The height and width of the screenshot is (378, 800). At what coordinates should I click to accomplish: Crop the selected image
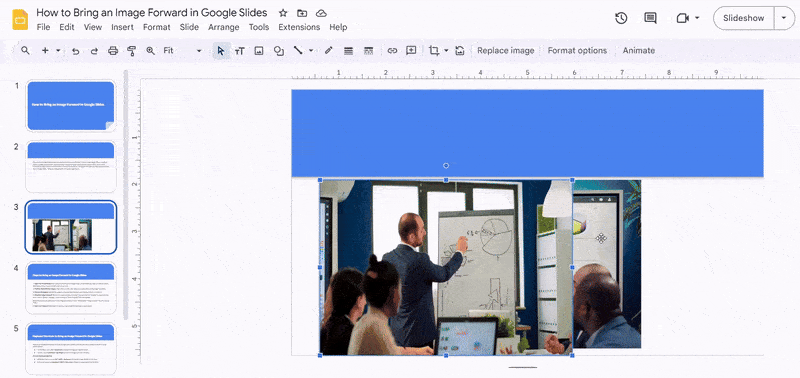click(x=434, y=51)
